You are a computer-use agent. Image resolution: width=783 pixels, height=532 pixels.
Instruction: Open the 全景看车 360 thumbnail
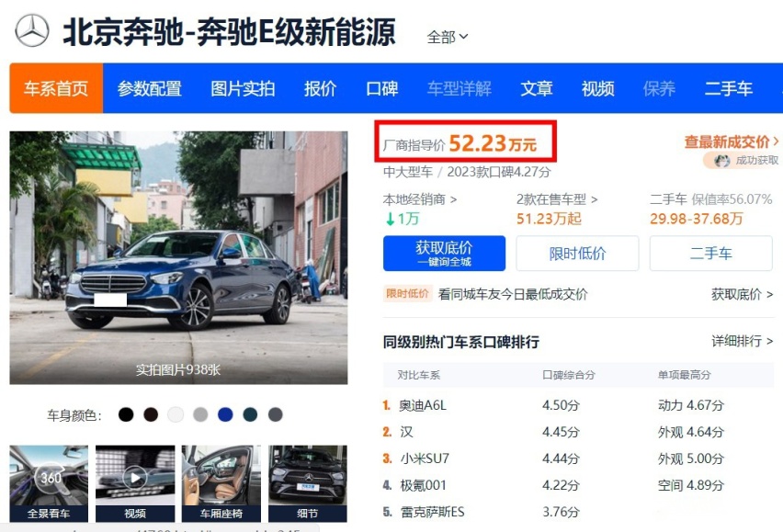point(49,483)
